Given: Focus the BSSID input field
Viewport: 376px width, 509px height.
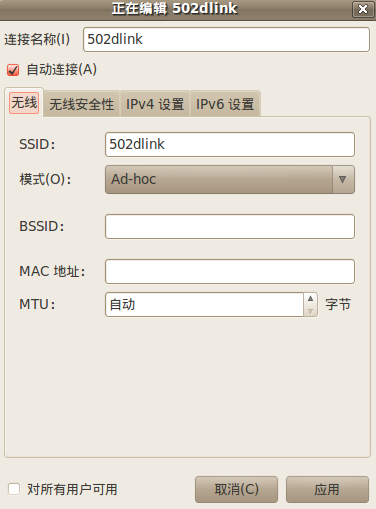Looking at the screenshot, I should click(230, 227).
